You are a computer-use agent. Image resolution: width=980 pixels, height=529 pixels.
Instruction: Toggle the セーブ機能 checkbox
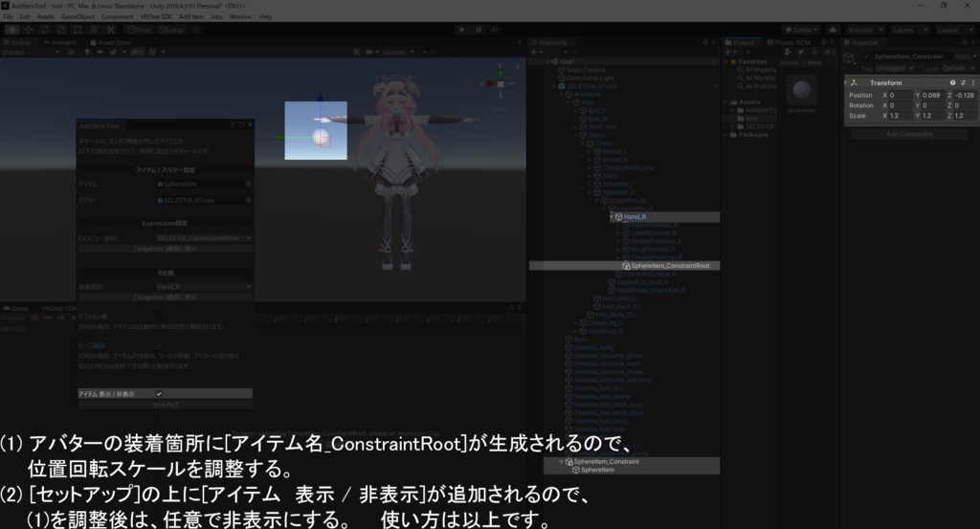point(160,345)
